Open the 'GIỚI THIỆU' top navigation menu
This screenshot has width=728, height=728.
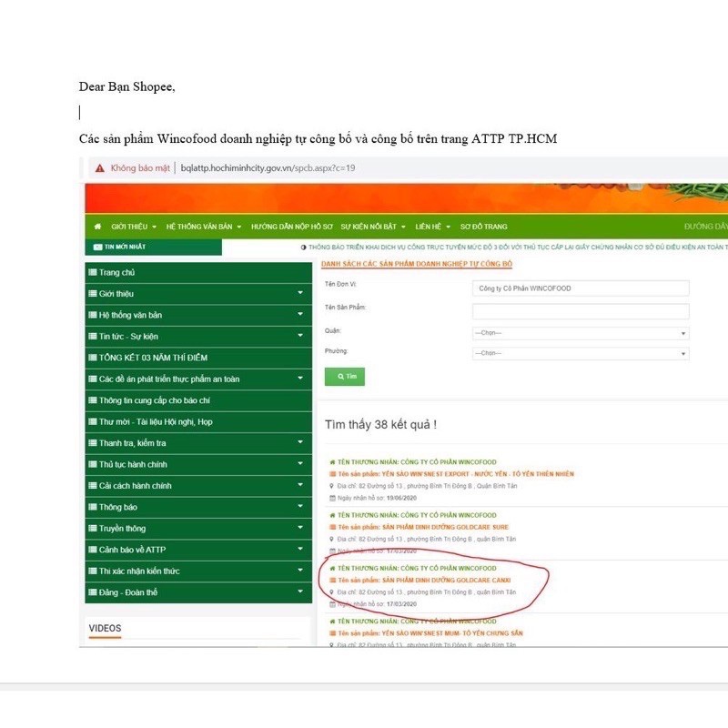(133, 227)
